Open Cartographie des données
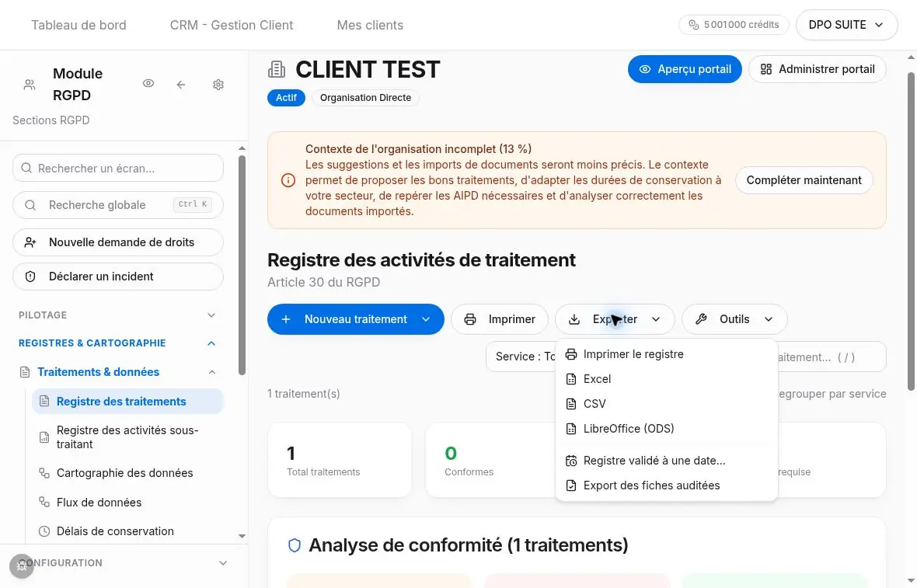The width and height of the screenshot is (917, 588). [x=127, y=473]
